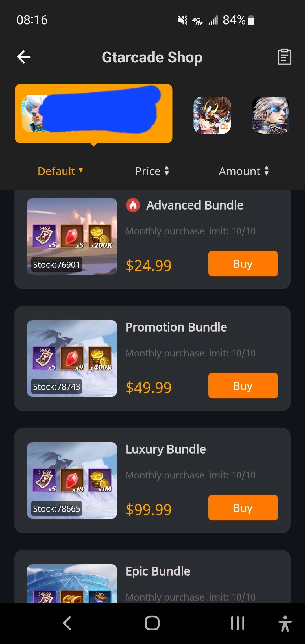Image resolution: width=305 pixels, height=644 pixels.
Task: Tap Android back navigation button
Action: point(67,623)
